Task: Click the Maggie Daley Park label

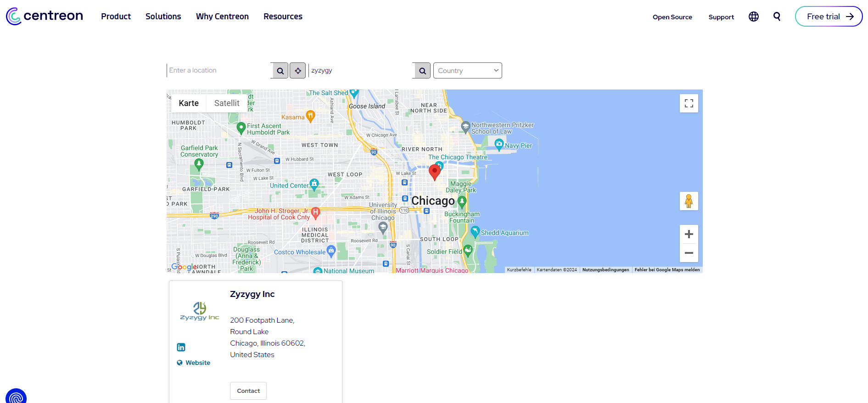Action: click(461, 187)
